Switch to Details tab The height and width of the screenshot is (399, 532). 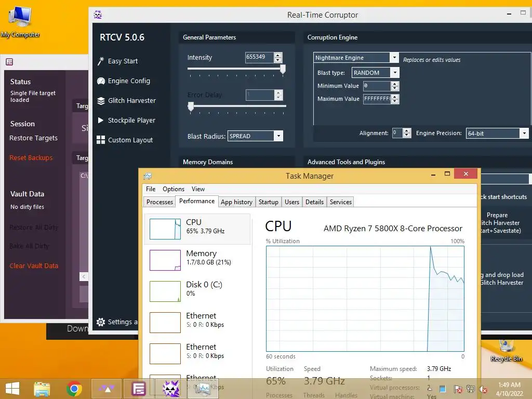click(314, 202)
